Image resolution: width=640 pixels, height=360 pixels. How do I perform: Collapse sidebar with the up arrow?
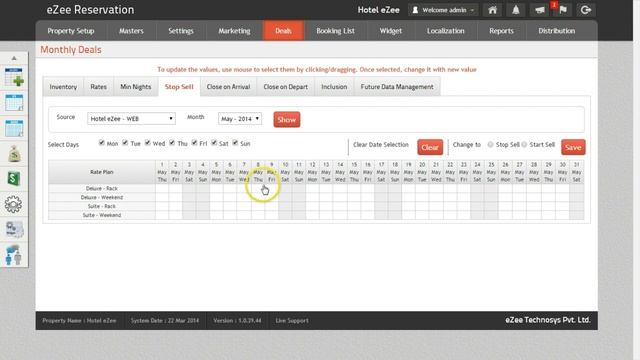14,58
